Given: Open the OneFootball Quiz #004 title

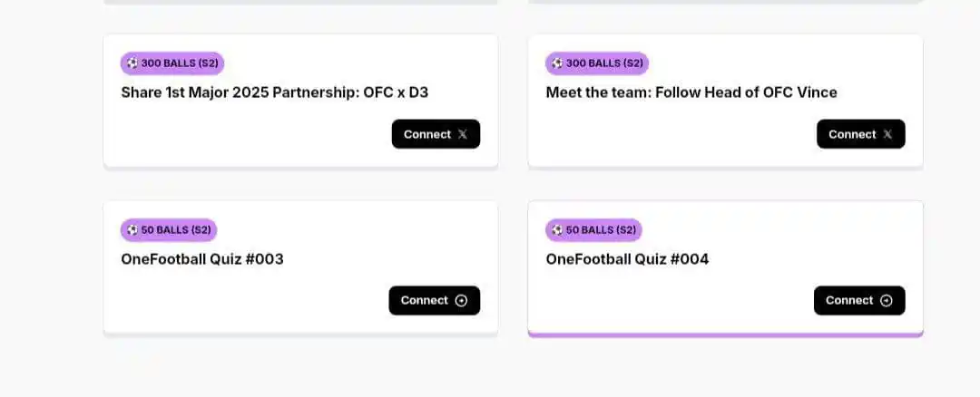Looking at the screenshot, I should pos(628,259).
